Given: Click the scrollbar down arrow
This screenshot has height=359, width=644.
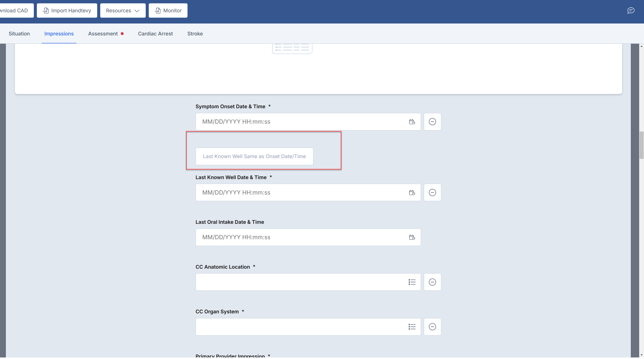Looking at the screenshot, I should click(641, 355).
